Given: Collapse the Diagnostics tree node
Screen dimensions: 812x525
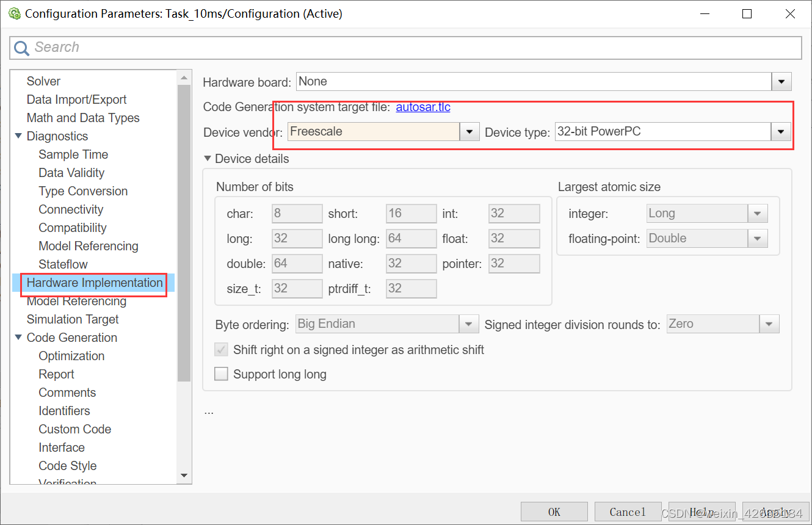Looking at the screenshot, I should click(x=19, y=136).
